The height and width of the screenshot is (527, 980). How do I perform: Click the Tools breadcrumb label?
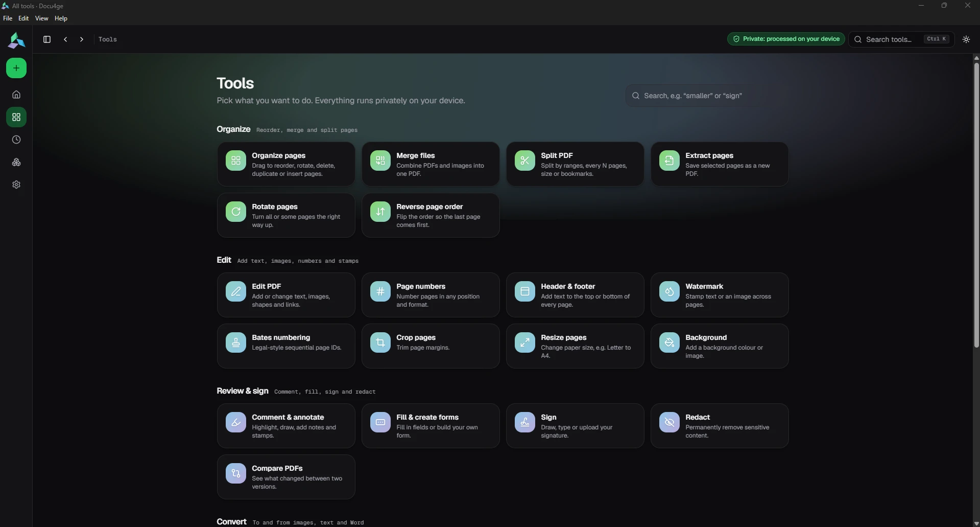click(108, 39)
